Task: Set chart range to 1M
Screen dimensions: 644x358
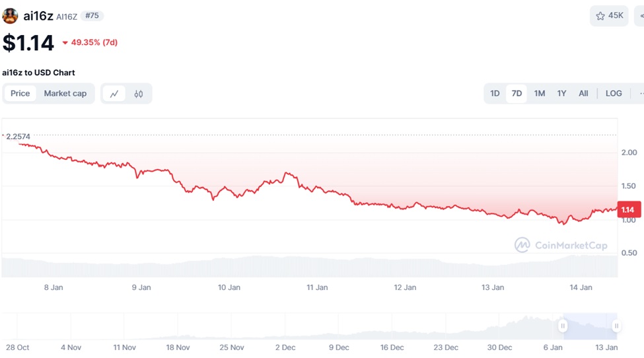Action: tap(540, 94)
